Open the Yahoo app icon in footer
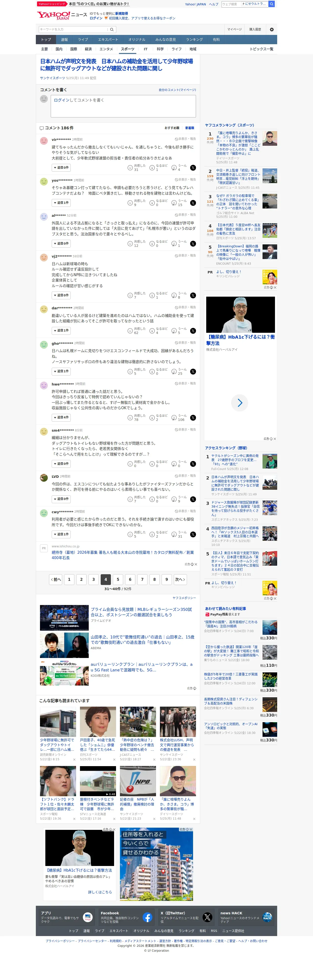This screenshot has width=313, height=980. tap(88, 917)
